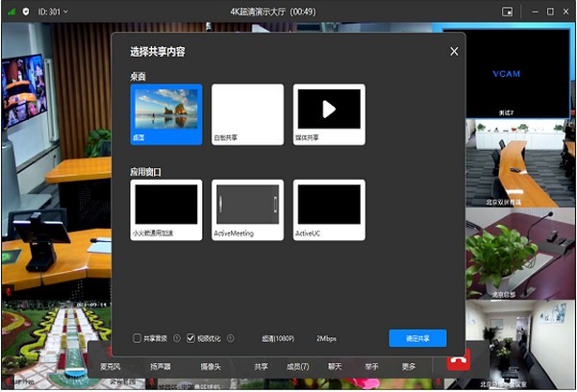Select the 桌面 desktop thumbnail to share
This screenshot has height=392, width=577.
[166, 114]
